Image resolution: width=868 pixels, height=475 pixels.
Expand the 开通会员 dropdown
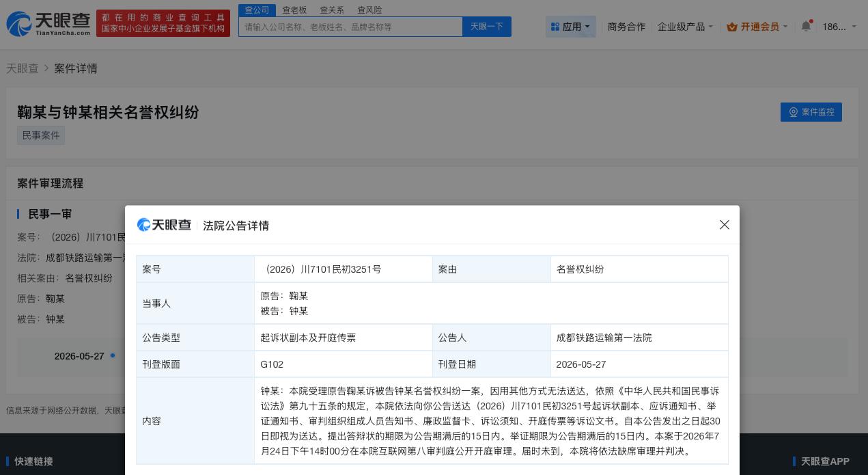pos(757,27)
